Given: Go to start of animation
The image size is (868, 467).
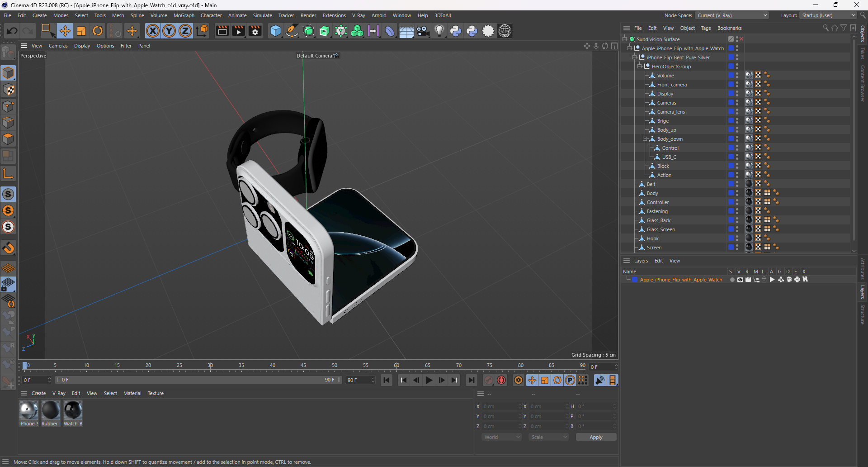Looking at the screenshot, I should click(387, 380).
